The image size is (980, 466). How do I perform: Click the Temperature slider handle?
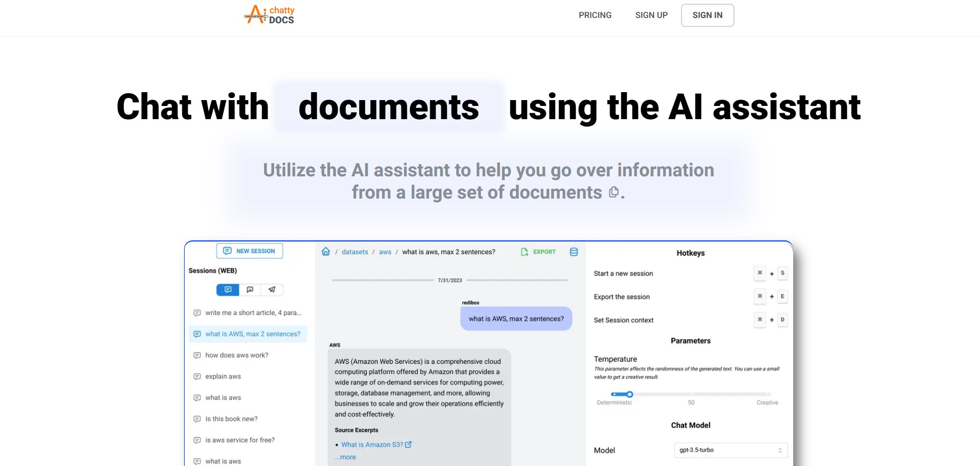coord(630,395)
